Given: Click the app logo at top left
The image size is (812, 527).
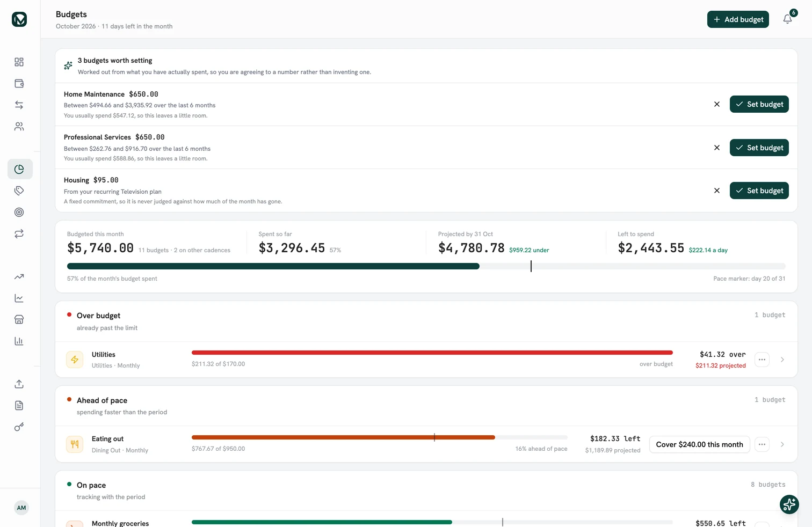Looking at the screenshot, I should click(x=19, y=19).
